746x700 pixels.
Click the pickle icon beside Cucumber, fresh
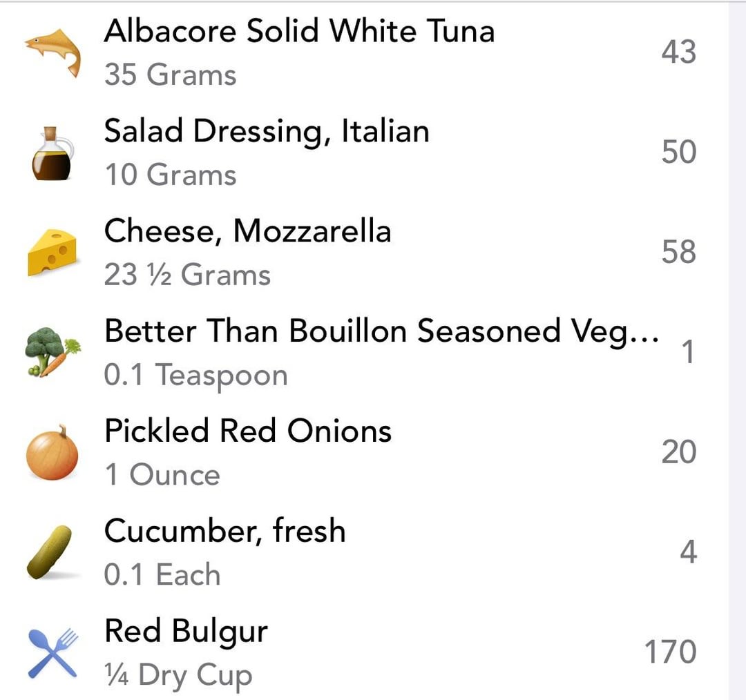(50, 552)
